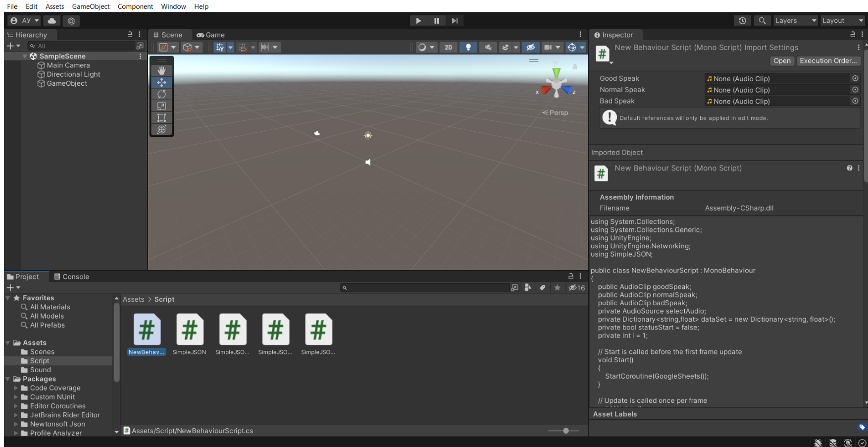
Task: Pick object for Bad Speak field
Action: pyautogui.click(x=855, y=101)
